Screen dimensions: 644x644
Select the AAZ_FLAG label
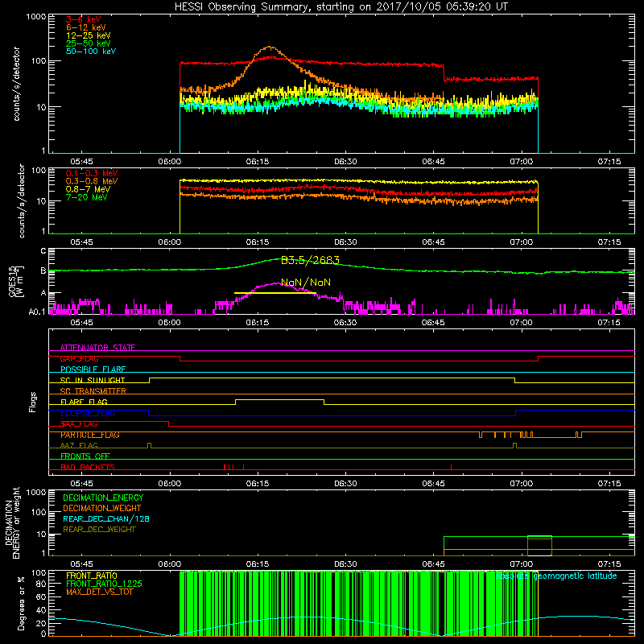(79, 446)
